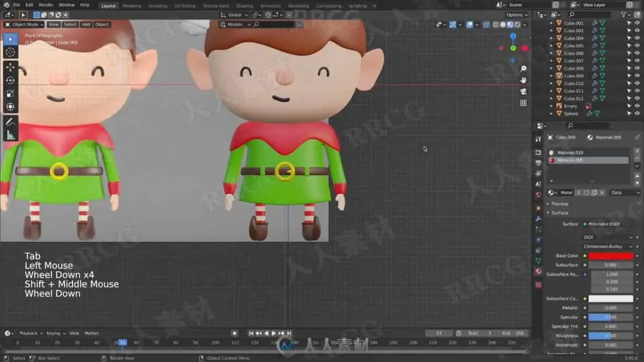The image size is (644, 362).
Task: Toggle visibility of Empty object
Action: (x=637, y=106)
